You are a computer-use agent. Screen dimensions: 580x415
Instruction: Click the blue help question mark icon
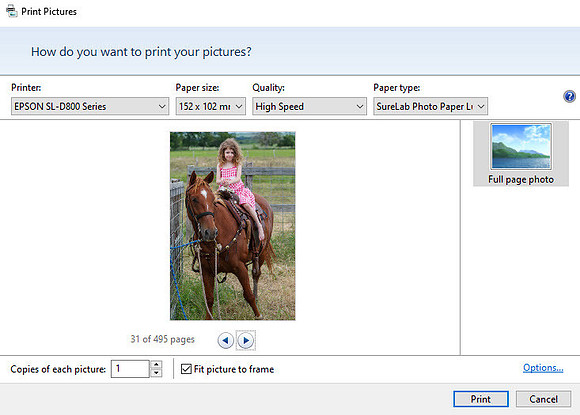tap(569, 97)
